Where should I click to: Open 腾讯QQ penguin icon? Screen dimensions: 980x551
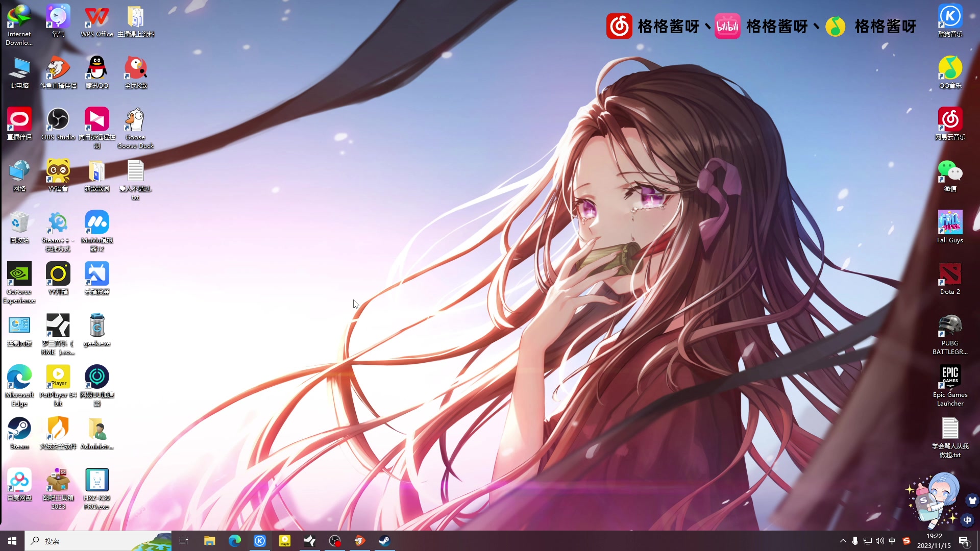click(x=97, y=72)
